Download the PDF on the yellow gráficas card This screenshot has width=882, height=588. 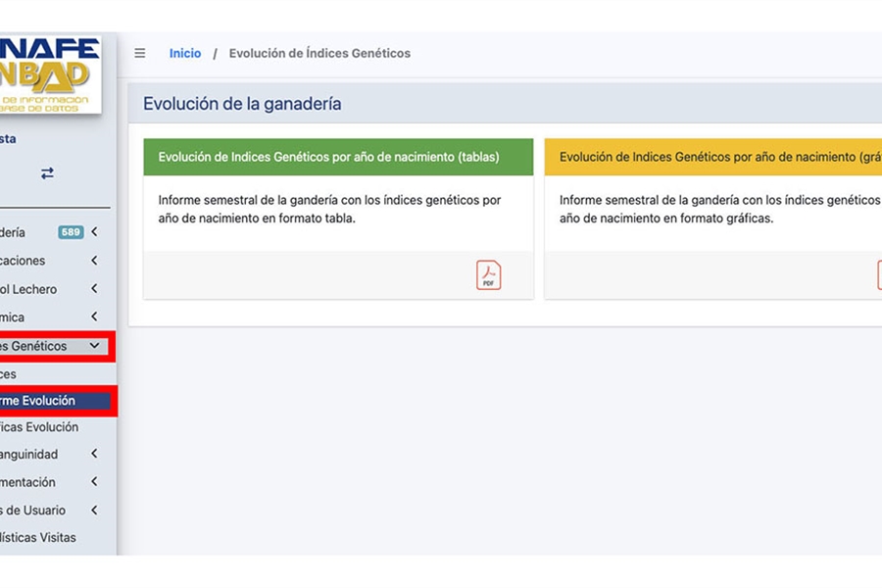[879, 275]
